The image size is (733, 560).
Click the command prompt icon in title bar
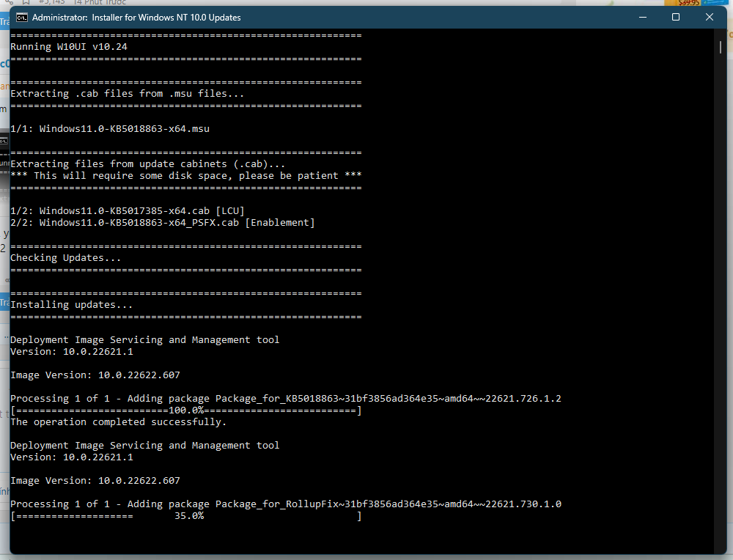click(x=21, y=18)
